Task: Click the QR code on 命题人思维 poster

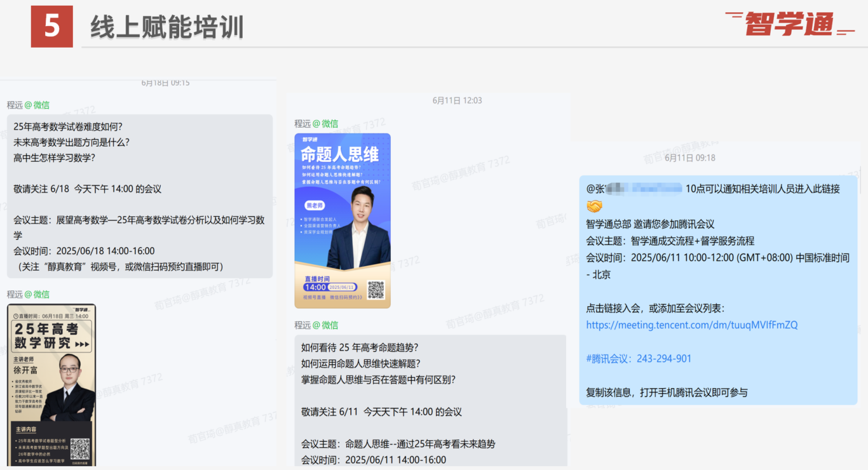Action: point(376,290)
